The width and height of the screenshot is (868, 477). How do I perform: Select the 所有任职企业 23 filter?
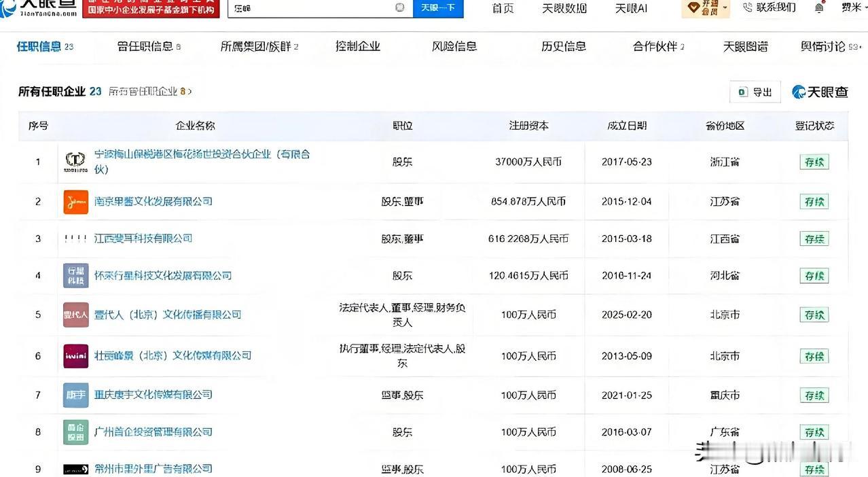click(60, 91)
